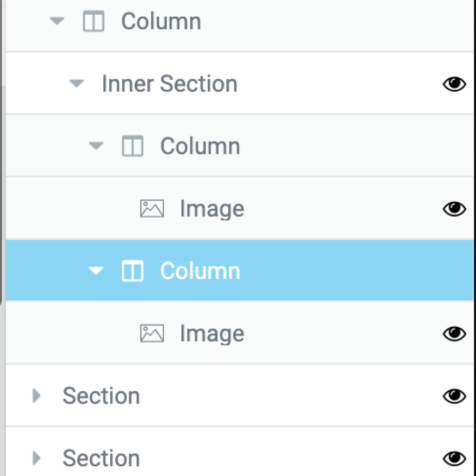Hide the first collapsed Section

tap(454, 396)
